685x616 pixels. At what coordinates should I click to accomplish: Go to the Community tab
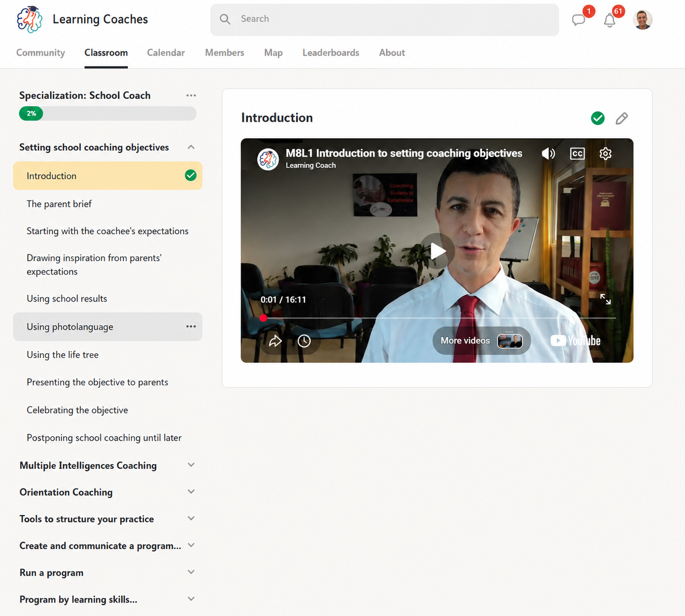(x=40, y=53)
